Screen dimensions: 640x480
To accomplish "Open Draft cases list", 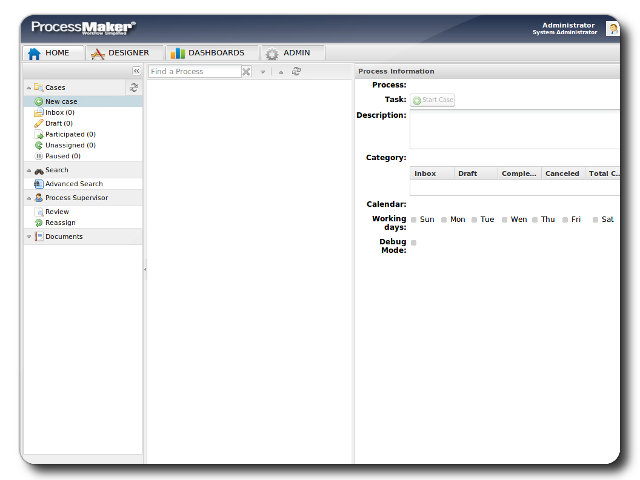I will tap(58, 123).
